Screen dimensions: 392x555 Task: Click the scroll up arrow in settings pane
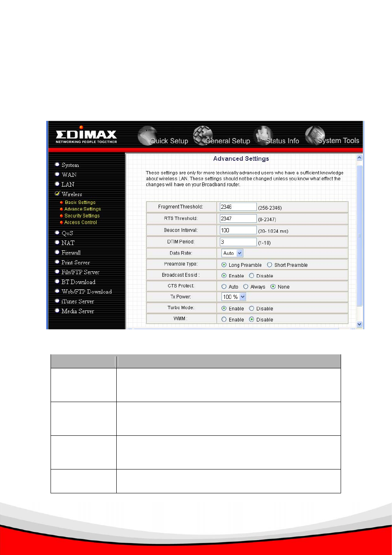point(360,157)
